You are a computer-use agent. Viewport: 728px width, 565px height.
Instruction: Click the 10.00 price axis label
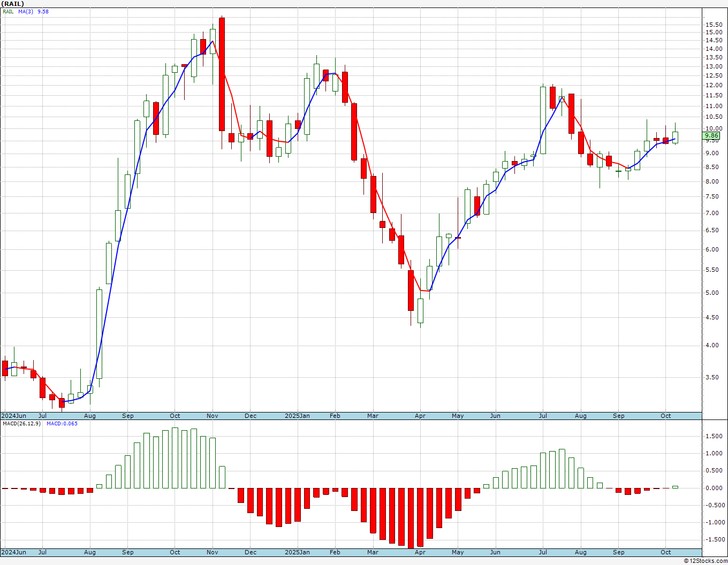point(714,128)
